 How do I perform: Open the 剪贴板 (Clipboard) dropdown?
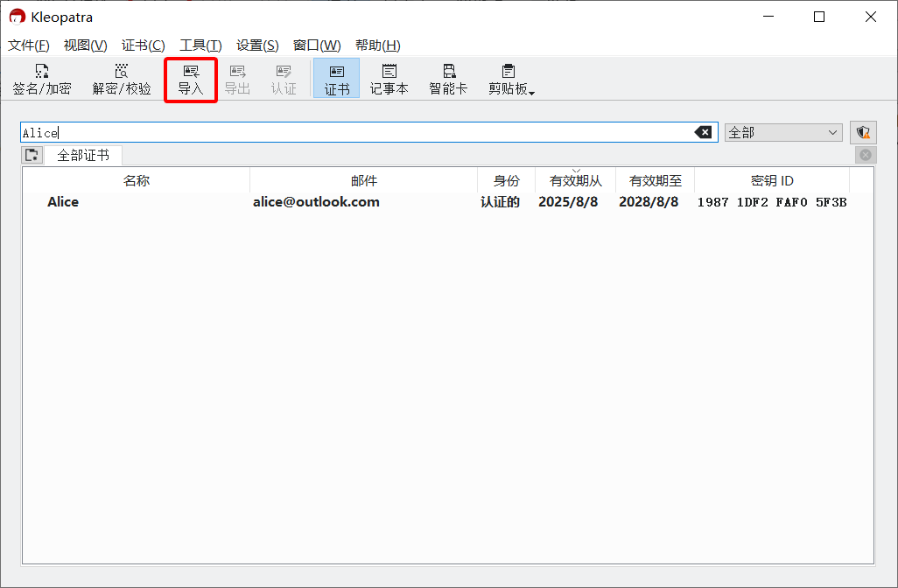pos(511,79)
